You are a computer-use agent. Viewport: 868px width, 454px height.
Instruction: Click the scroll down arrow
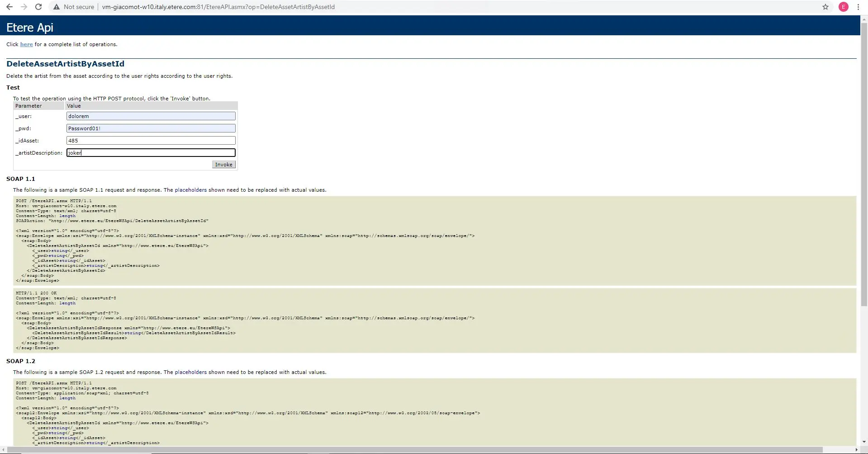pyautogui.click(x=864, y=442)
